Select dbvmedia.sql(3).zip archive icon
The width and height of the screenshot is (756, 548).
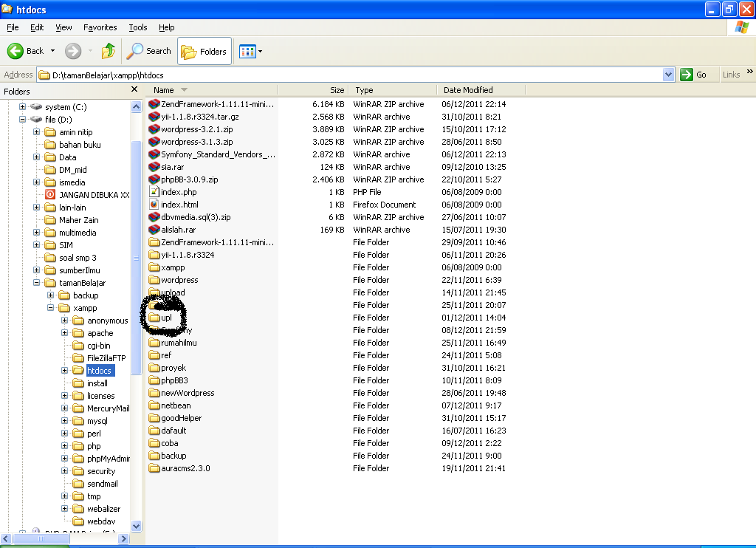tap(154, 216)
